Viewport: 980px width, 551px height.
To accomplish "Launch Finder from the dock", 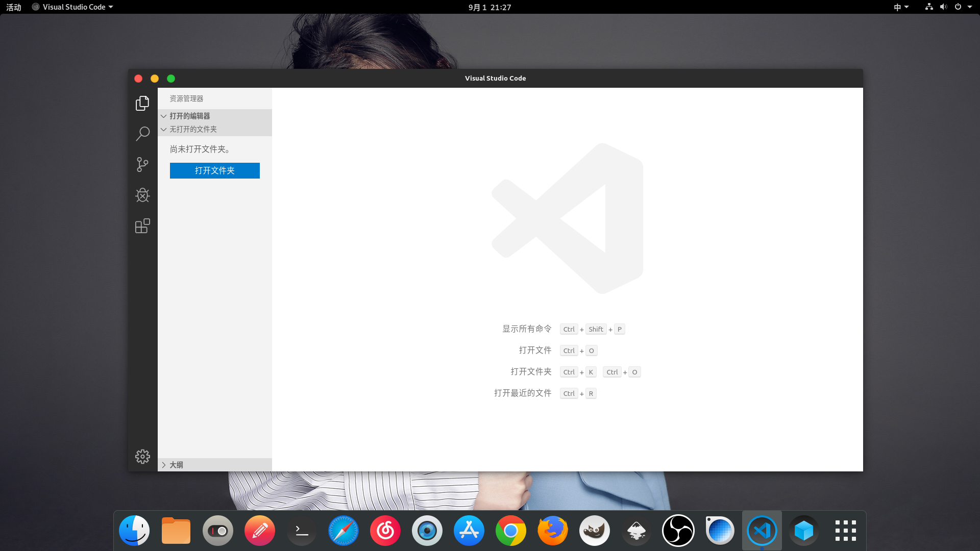I will 134,531.
